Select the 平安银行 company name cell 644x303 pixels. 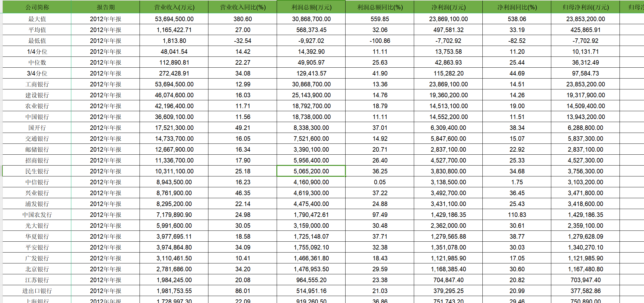pyautogui.click(x=37, y=247)
